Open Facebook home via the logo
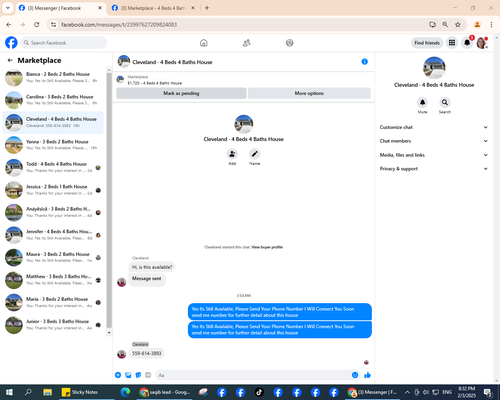 tap(11, 43)
